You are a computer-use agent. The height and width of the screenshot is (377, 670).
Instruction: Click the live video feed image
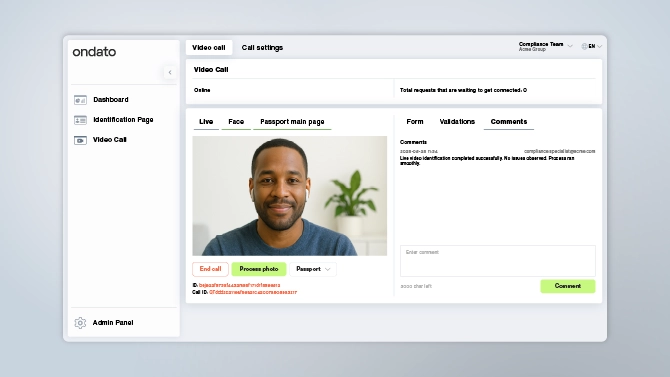(290, 196)
